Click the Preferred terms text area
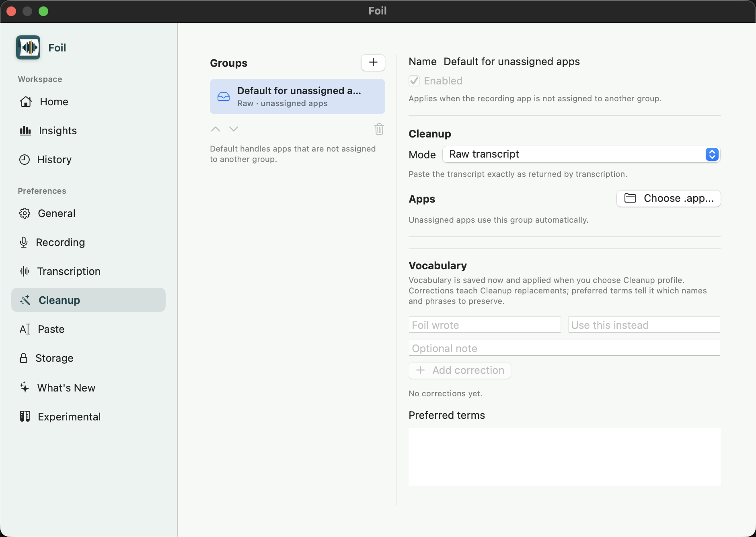 coord(564,457)
